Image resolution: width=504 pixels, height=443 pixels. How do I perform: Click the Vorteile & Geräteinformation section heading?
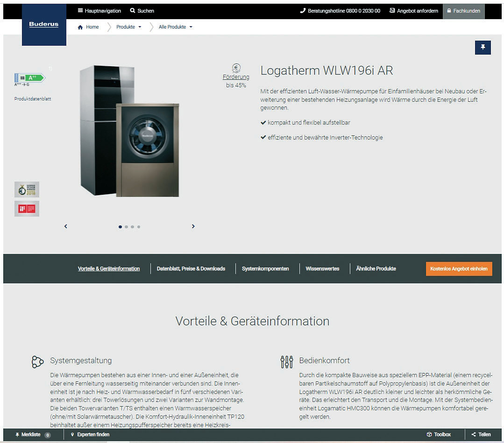[x=252, y=321]
